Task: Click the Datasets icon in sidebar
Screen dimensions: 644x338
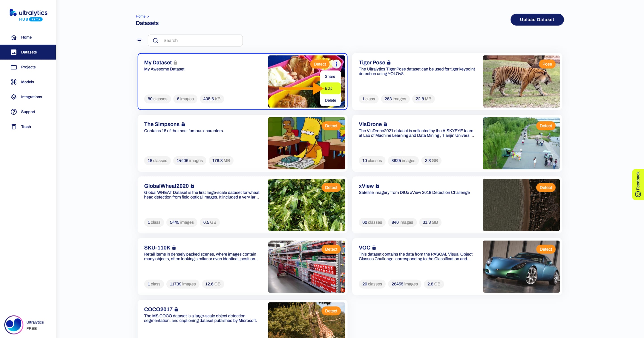Action: click(x=14, y=52)
